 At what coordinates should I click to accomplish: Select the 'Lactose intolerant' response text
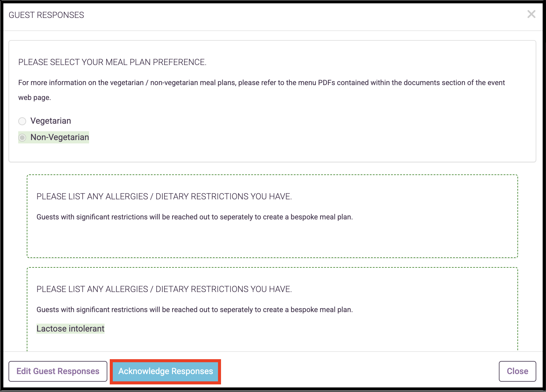70,329
